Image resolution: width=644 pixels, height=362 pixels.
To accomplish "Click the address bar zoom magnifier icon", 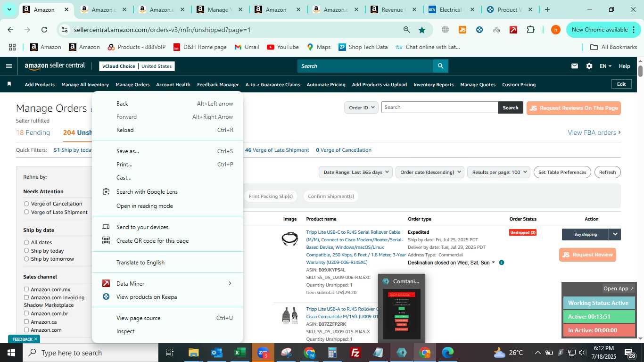I will pyautogui.click(x=406, y=30).
